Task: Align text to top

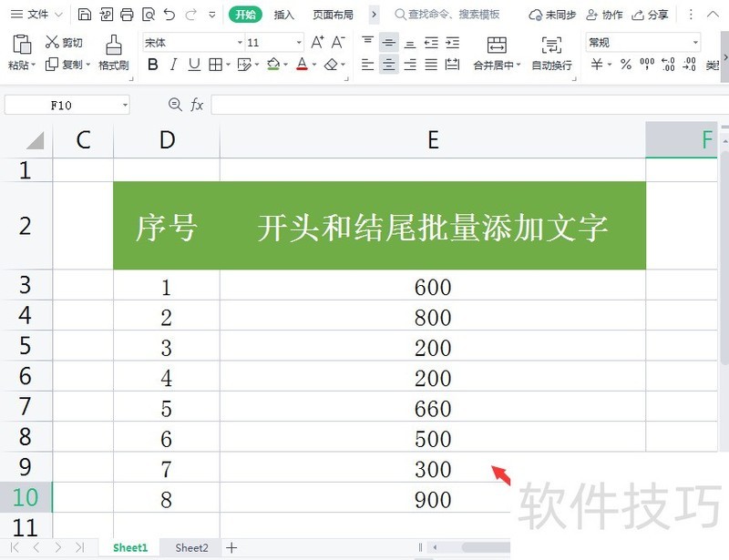Action: coord(368,42)
